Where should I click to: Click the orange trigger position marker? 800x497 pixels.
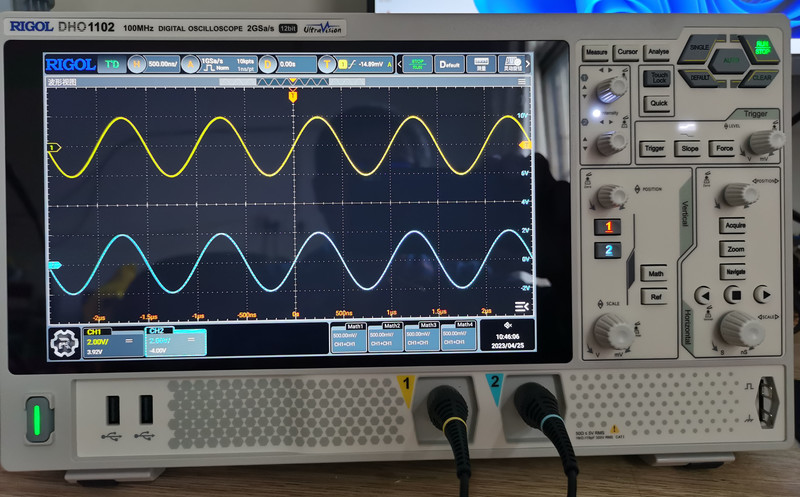pos(292,96)
